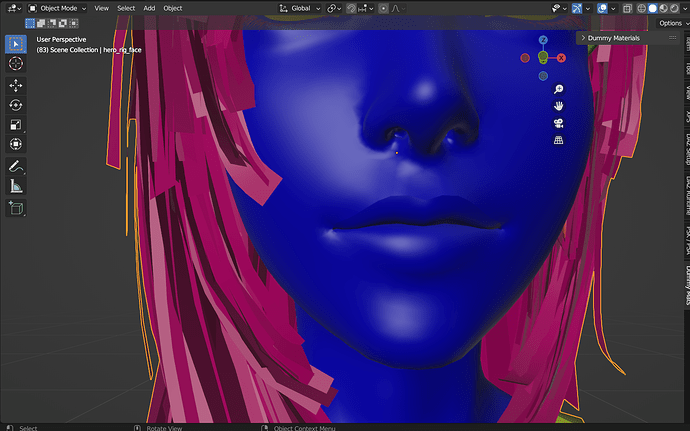
Task: Select the Move tool
Action: pyautogui.click(x=16, y=85)
